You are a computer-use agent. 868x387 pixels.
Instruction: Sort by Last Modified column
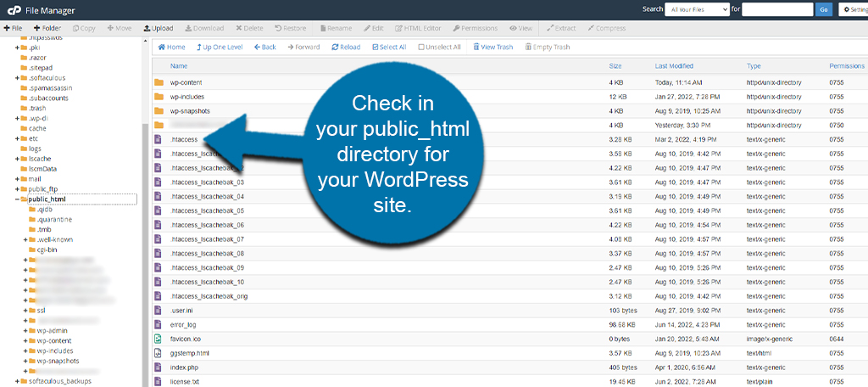pyautogui.click(x=674, y=66)
